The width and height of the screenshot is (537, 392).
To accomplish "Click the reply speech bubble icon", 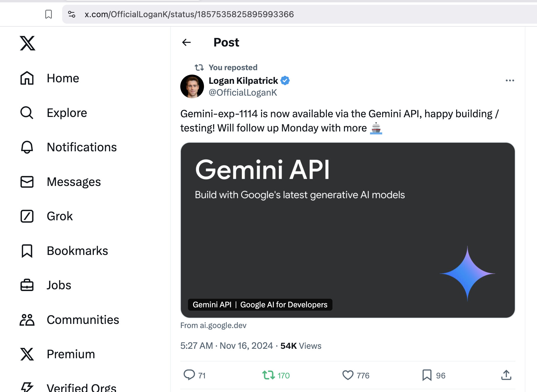I will [x=189, y=375].
